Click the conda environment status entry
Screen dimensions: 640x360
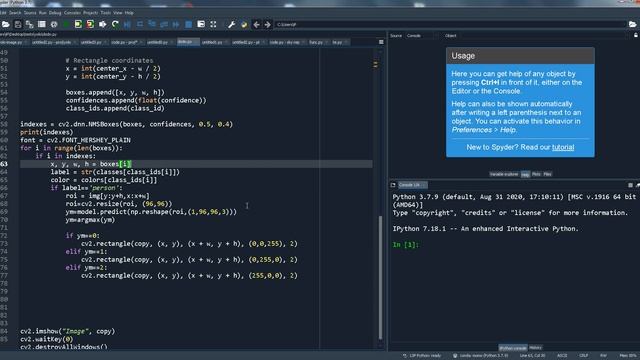point(481,356)
